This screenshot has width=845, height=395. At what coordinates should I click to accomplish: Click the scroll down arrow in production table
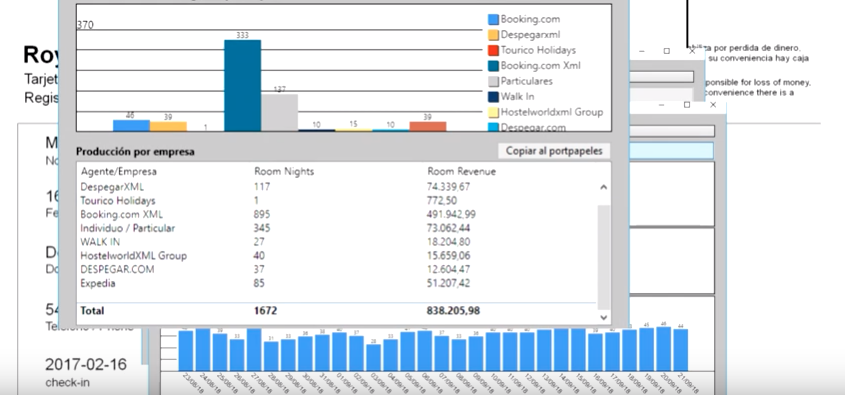coord(604,317)
